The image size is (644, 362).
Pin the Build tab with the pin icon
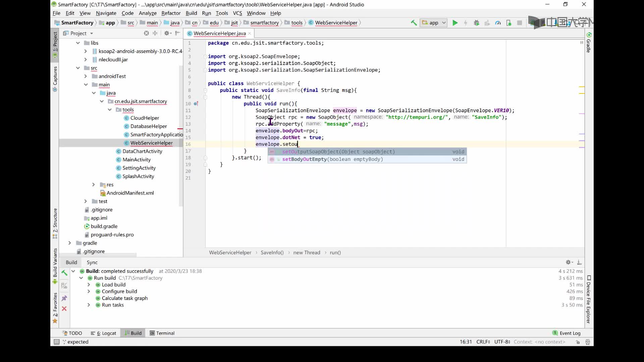[x=64, y=298]
